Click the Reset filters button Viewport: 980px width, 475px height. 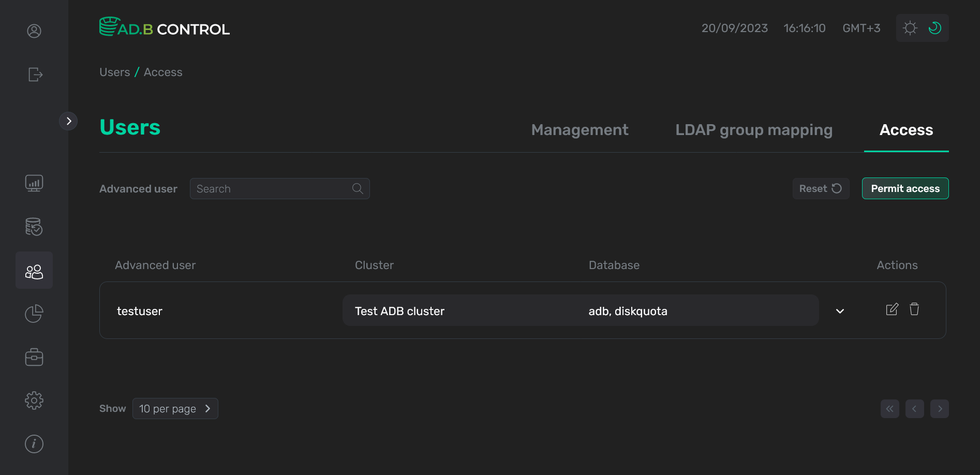(x=821, y=188)
